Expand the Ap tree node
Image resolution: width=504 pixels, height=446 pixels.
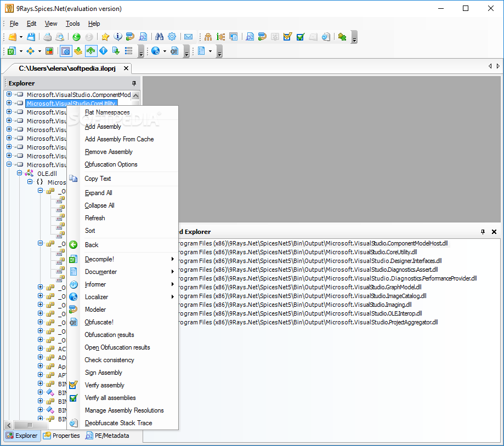point(40,365)
